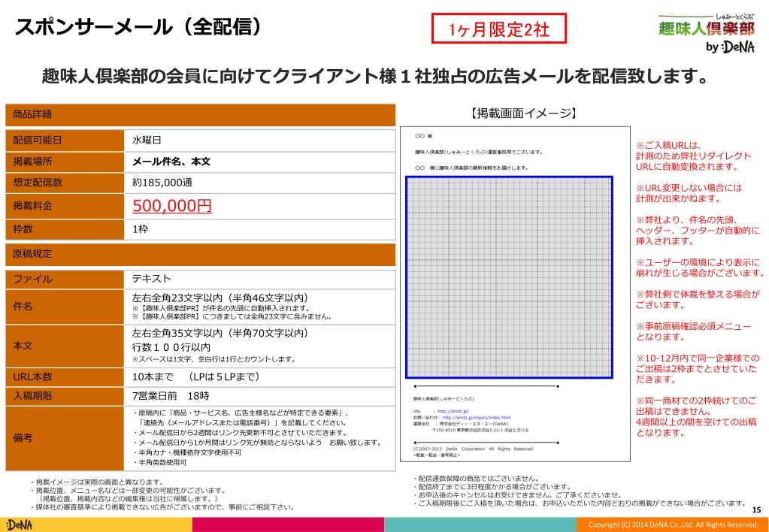This screenshot has width=769, height=532.
Task: Click the 7営業日前 18時 value
Action: click(171, 396)
